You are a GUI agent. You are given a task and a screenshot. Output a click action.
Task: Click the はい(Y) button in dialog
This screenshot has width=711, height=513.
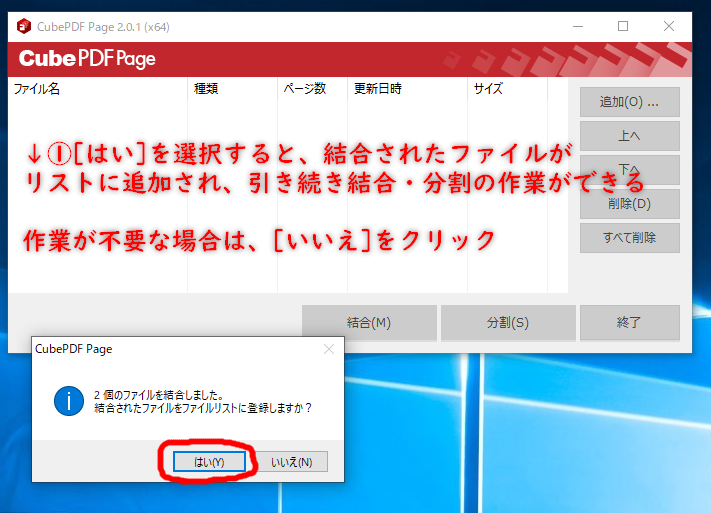click(x=209, y=462)
